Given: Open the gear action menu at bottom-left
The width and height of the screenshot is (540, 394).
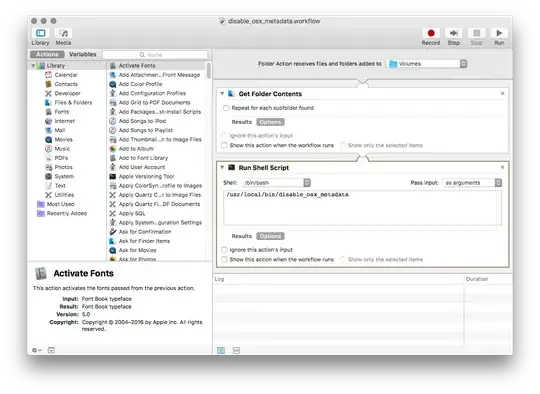Looking at the screenshot, I should point(36,350).
